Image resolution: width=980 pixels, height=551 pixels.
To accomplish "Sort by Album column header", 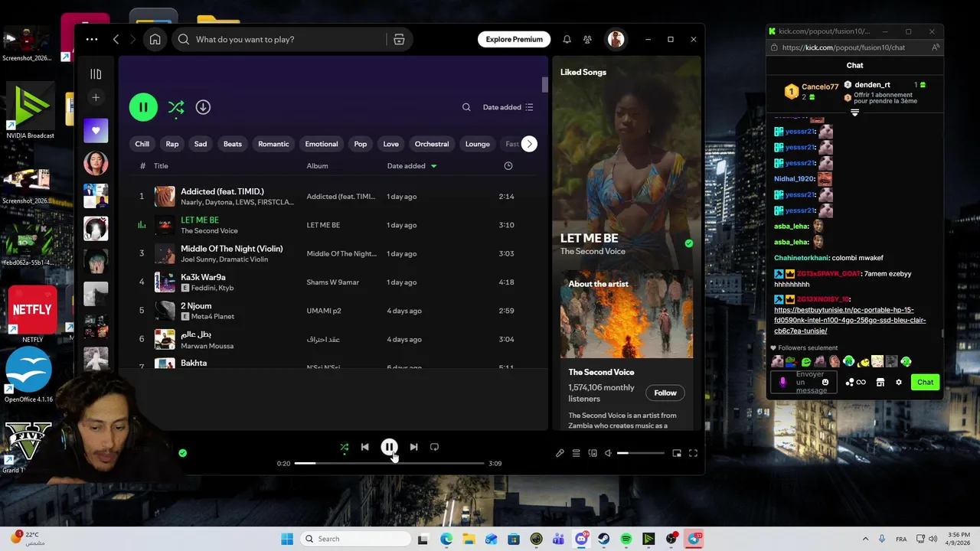I will coord(317,166).
